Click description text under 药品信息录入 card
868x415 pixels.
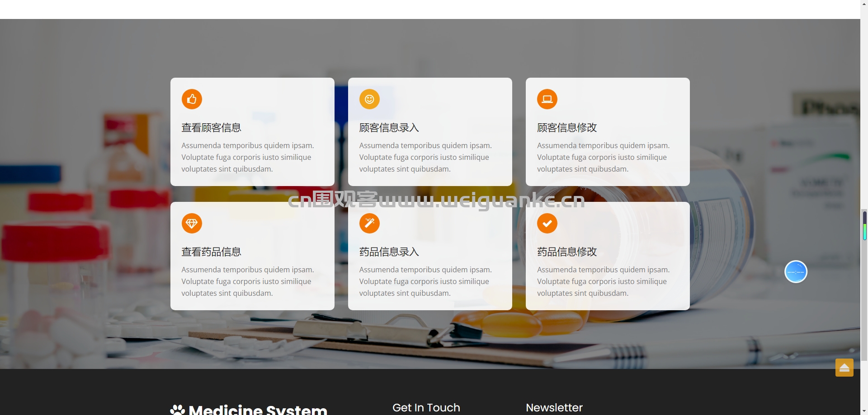coord(425,281)
